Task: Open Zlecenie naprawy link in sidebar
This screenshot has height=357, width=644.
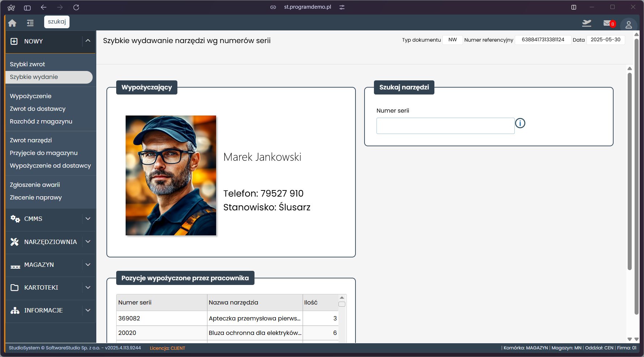Action: pyautogui.click(x=36, y=197)
